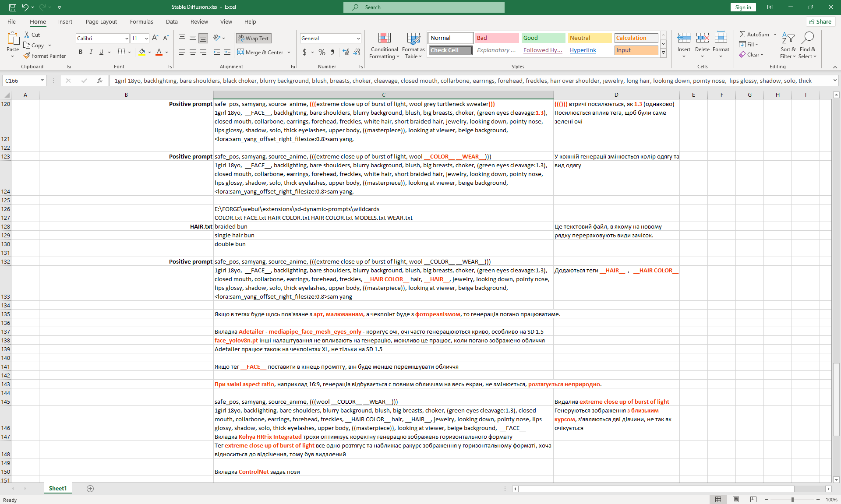This screenshot has height=504, width=841.
Task: Toggle Wrap Text for the cell
Action: tap(253, 39)
